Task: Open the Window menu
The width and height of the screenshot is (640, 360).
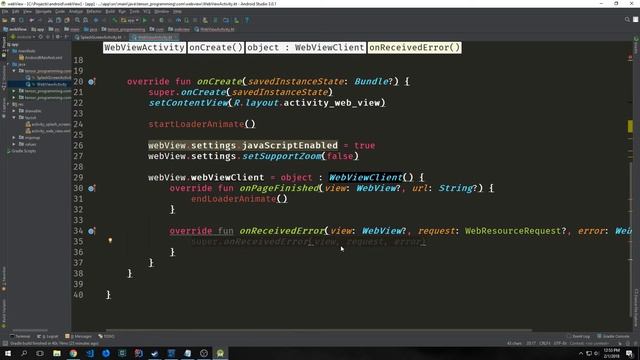Action: (x=162, y=11)
